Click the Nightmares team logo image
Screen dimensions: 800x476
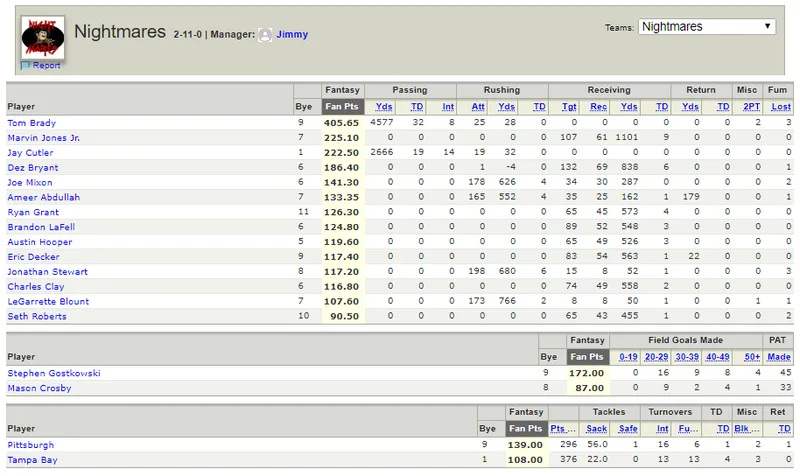[x=43, y=37]
